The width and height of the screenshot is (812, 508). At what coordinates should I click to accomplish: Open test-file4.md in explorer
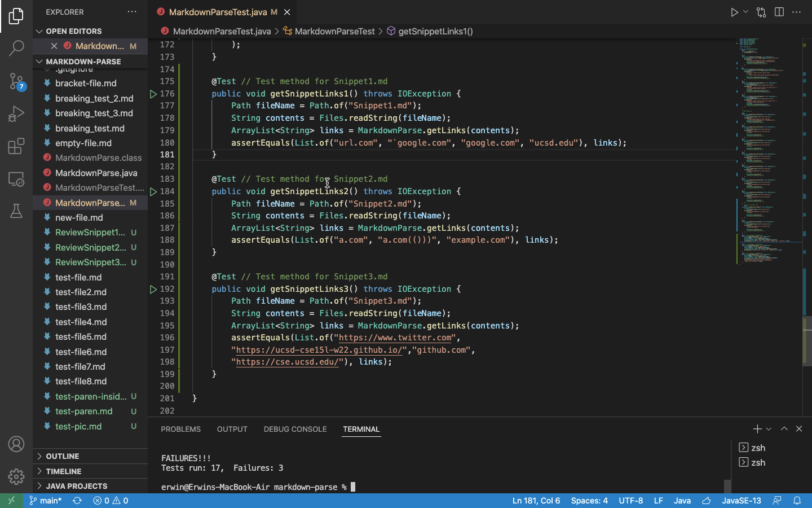click(x=90, y=322)
